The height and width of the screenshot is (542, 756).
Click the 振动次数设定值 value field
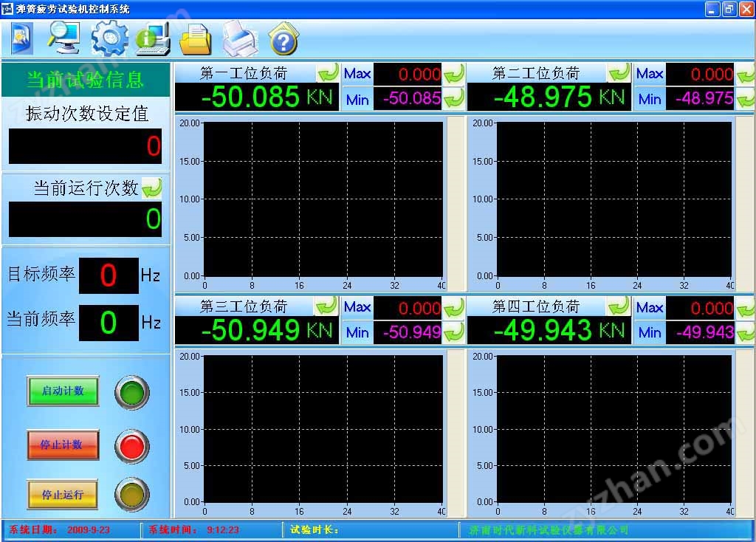85,146
